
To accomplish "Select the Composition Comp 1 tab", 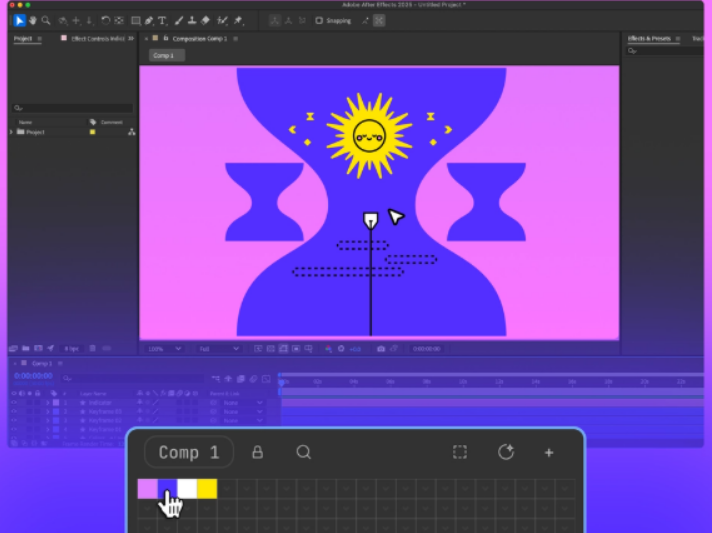I will point(200,39).
